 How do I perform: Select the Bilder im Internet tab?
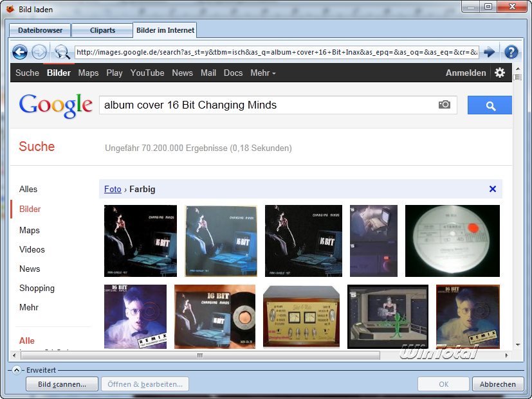(x=165, y=30)
